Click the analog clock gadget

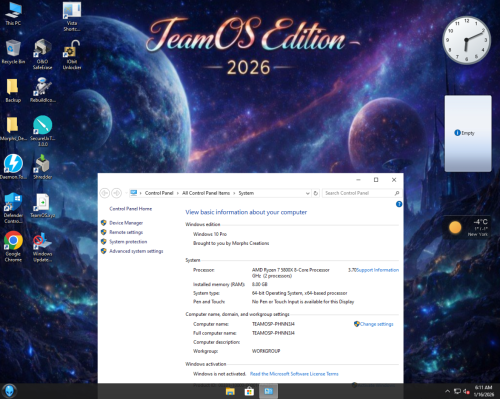pos(466,40)
